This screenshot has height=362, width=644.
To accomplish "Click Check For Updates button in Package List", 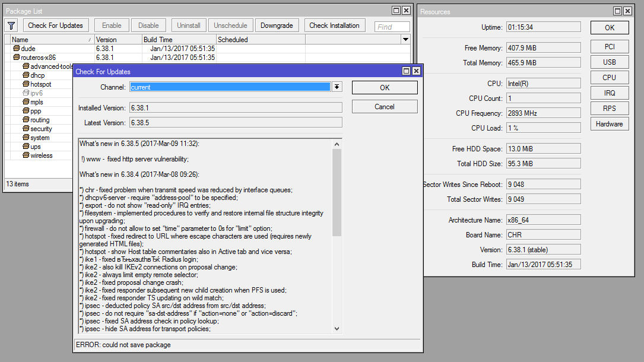I will click(x=55, y=26).
